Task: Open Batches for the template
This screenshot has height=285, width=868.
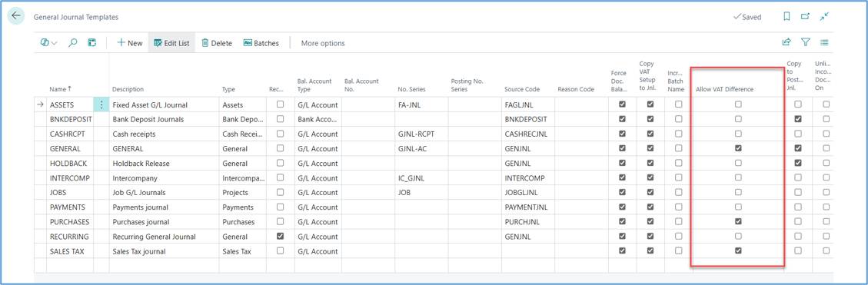Action: (x=261, y=42)
